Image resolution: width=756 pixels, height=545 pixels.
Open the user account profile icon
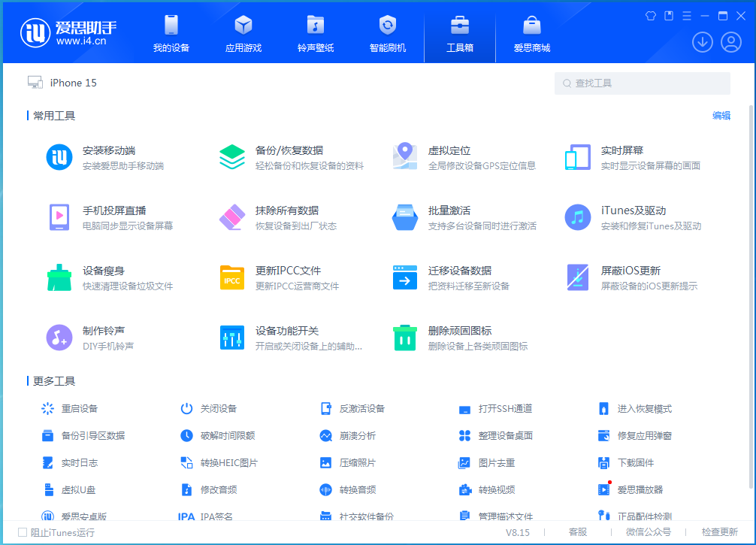[731, 42]
